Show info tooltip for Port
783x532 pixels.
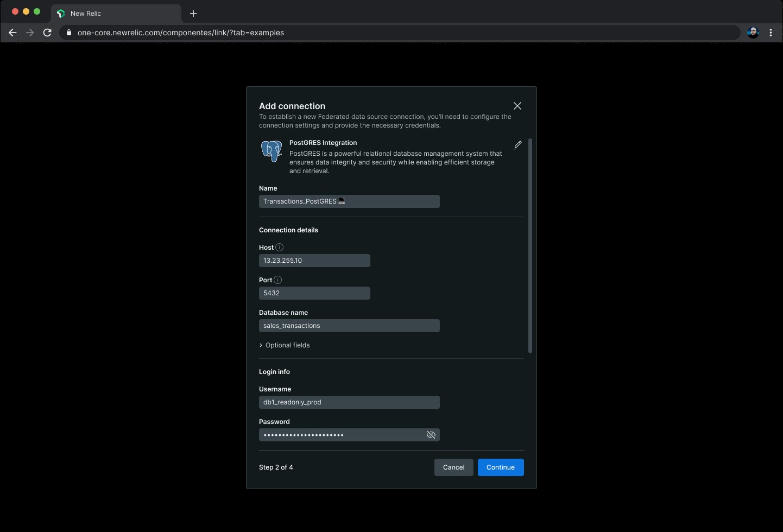[278, 280]
